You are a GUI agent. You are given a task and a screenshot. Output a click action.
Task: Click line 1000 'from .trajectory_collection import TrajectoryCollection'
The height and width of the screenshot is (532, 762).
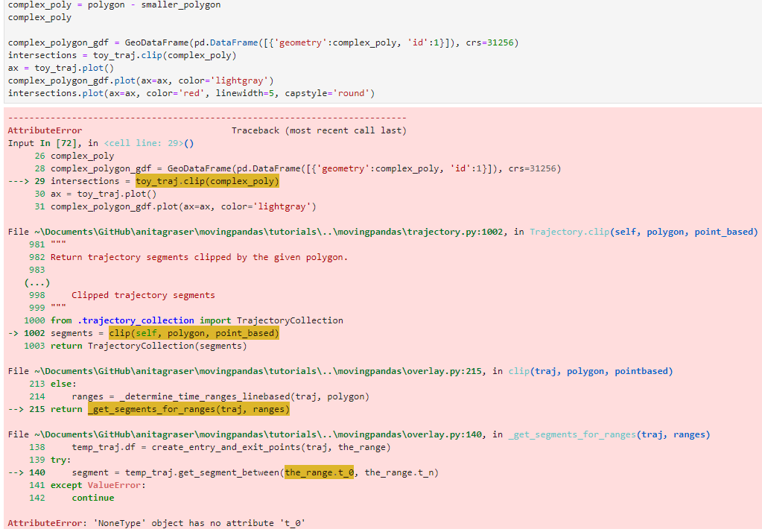point(197,320)
